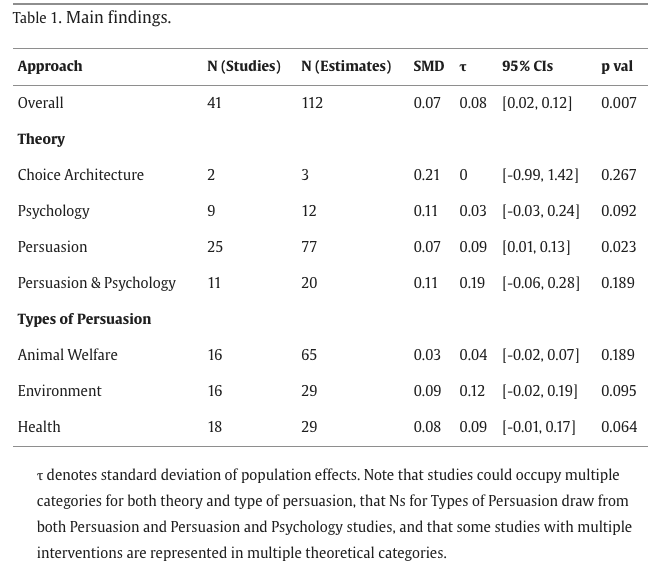Select the Overall row label
Screen dimensions: 664x581
(40, 103)
